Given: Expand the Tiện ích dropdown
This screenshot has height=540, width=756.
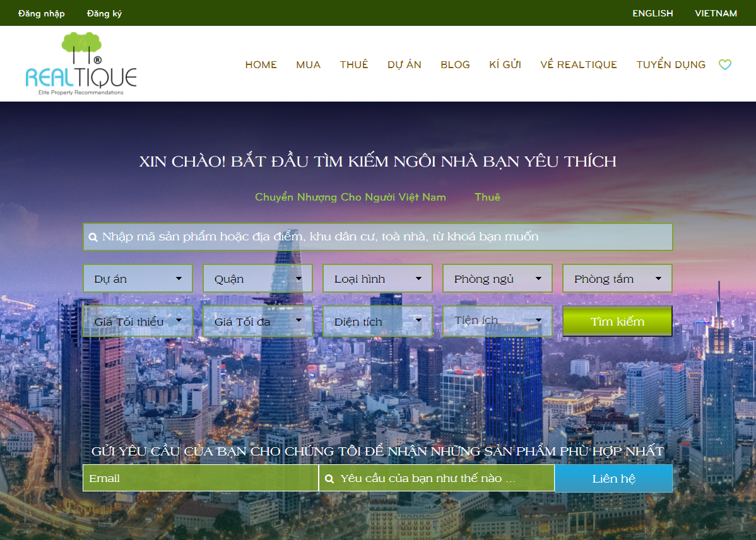Looking at the screenshot, I should point(497,321).
